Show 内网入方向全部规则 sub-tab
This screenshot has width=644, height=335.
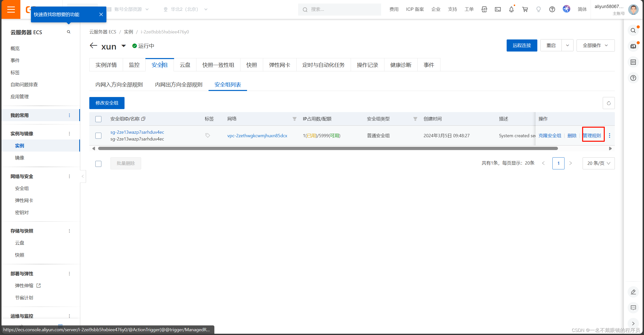tap(119, 85)
